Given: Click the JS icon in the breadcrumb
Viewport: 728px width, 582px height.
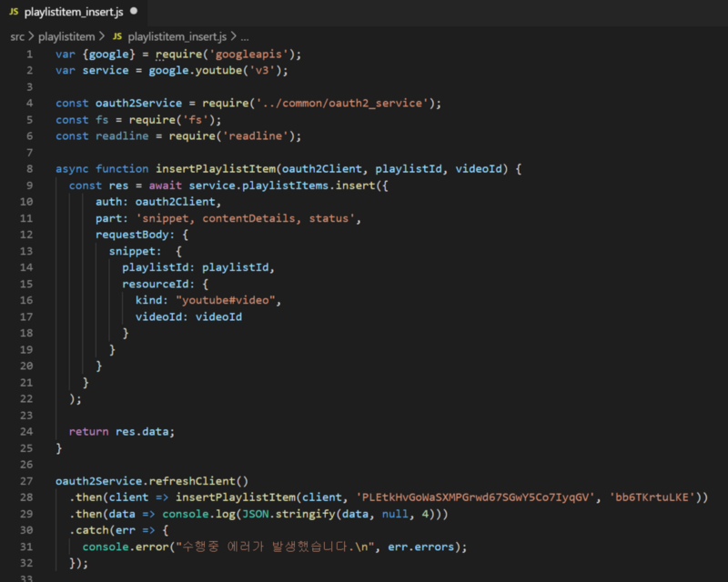Looking at the screenshot, I should pyautogui.click(x=117, y=36).
